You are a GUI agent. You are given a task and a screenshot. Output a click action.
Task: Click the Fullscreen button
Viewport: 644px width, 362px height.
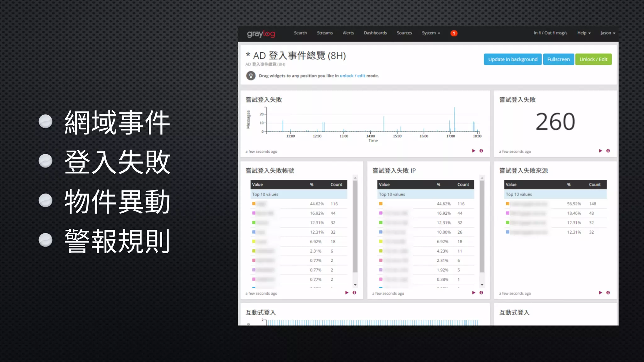tap(558, 59)
